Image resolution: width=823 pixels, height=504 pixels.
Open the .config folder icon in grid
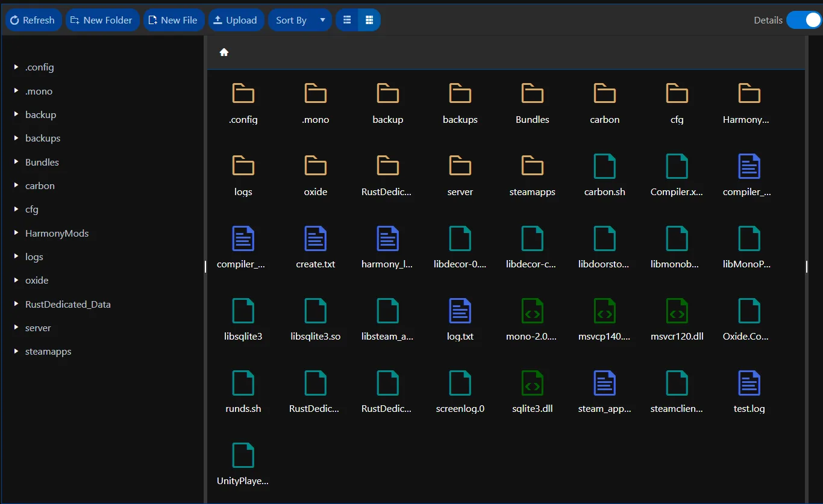pos(243,94)
